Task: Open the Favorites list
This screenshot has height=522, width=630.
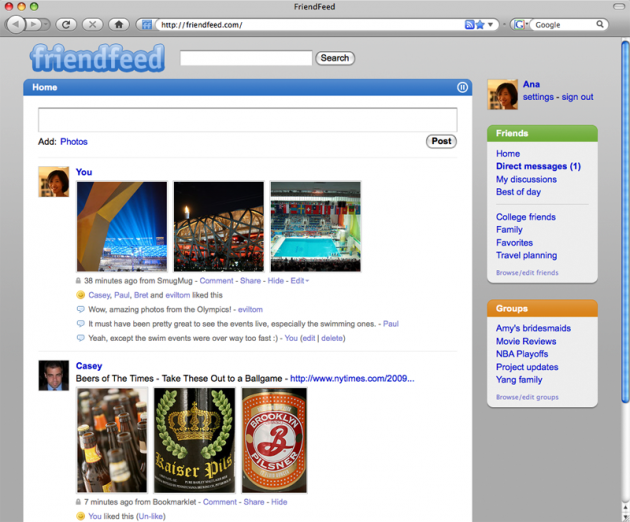Action: pos(514,243)
